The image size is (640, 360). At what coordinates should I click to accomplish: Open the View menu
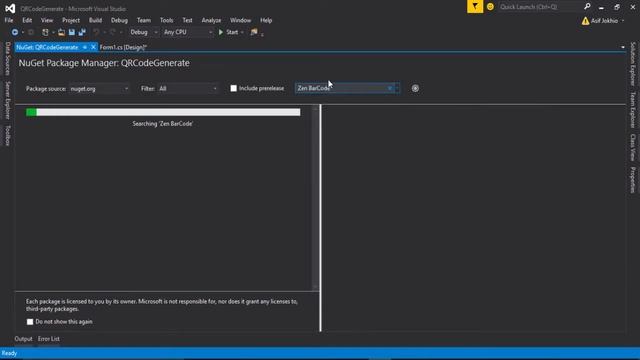click(47, 20)
